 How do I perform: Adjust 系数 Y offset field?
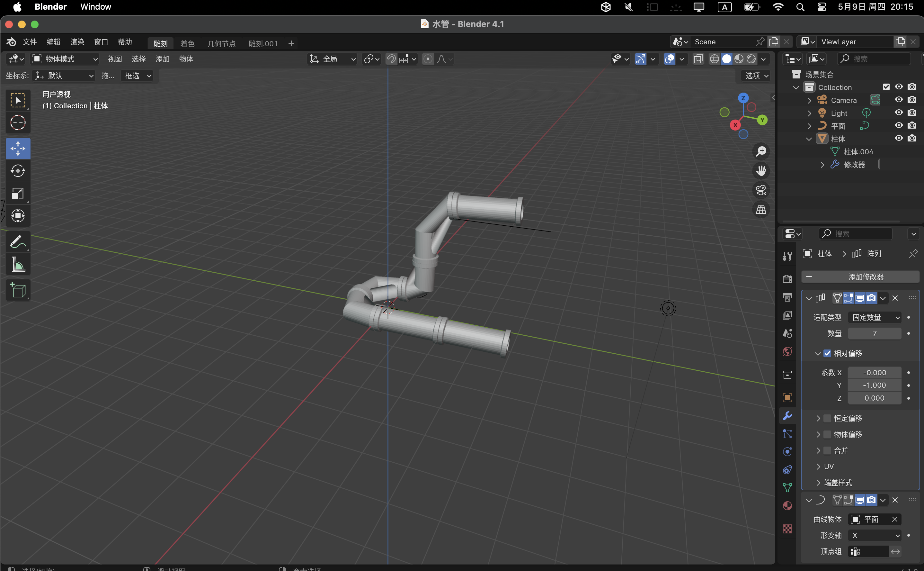click(x=875, y=385)
